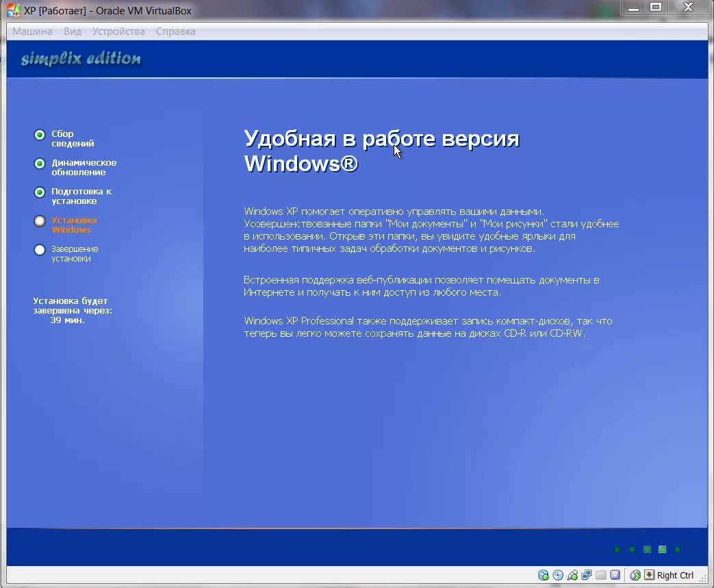Viewport: 714px width, 588px height.
Task: Click the mouse integration globe icon
Action: tap(635, 575)
